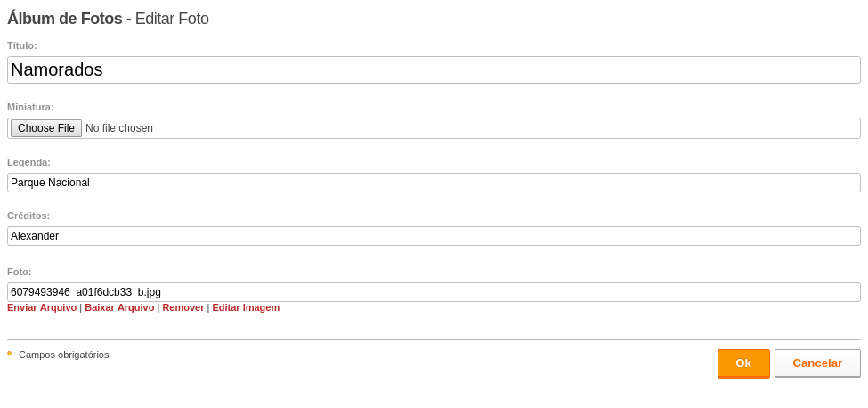Select the Créditos field showing Alexander
This screenshot has width=868, height=408.
[434, 236]
